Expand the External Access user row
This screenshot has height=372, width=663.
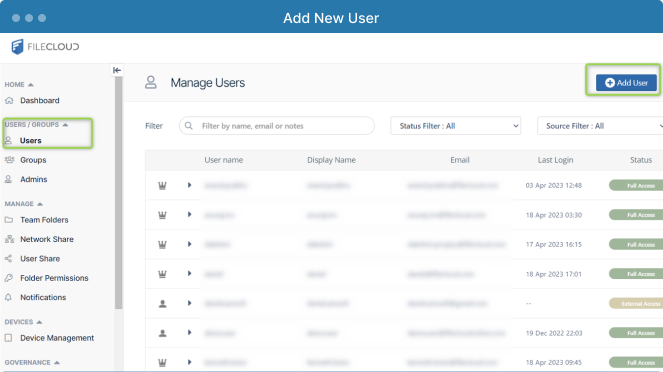(x=189, y=304)
